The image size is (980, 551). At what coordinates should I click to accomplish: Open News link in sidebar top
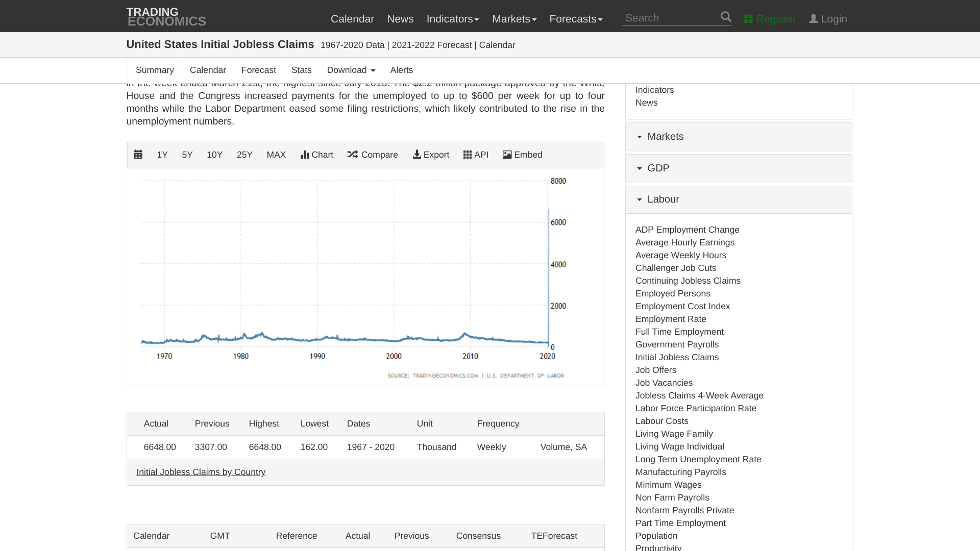647,103
